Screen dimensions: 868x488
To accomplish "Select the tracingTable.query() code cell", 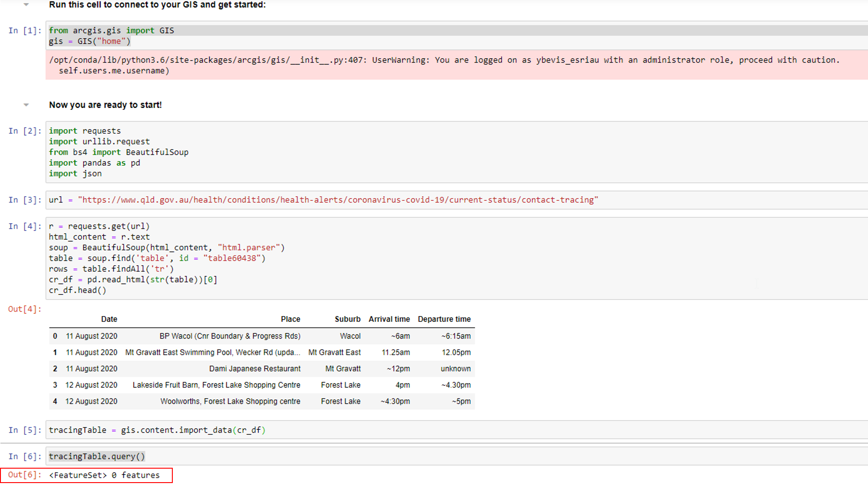I will tap(457, 456).
